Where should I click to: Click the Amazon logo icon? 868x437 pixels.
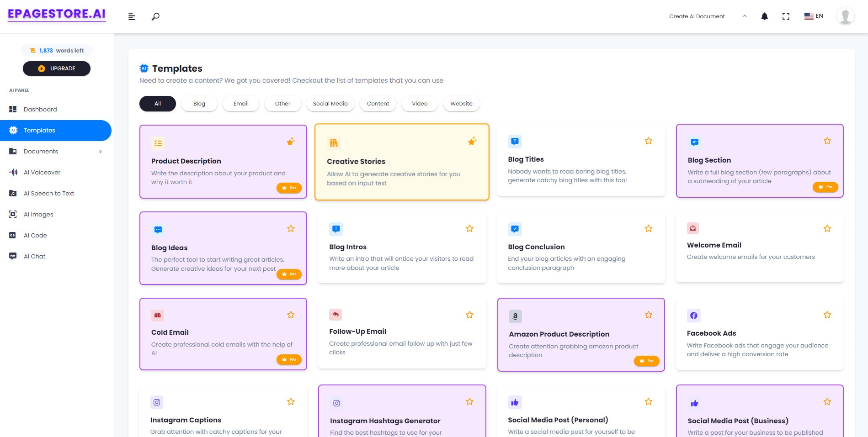point(515,316)
